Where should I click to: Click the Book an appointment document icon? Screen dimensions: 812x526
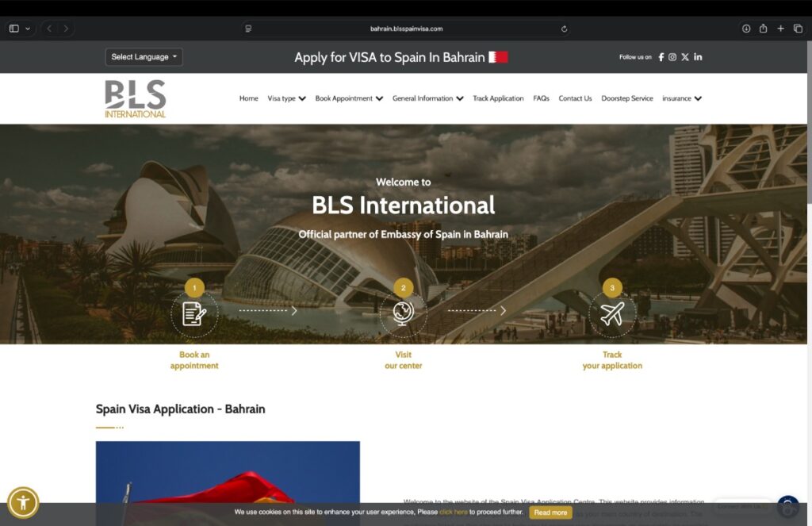coord(194,313)
